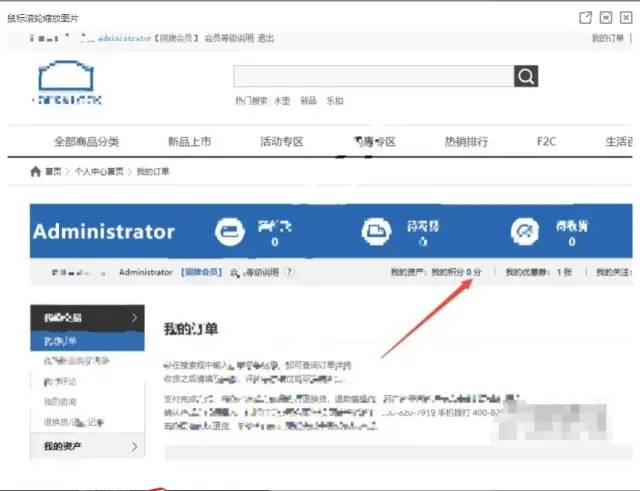Click the store logo

(x=67, y=82)
